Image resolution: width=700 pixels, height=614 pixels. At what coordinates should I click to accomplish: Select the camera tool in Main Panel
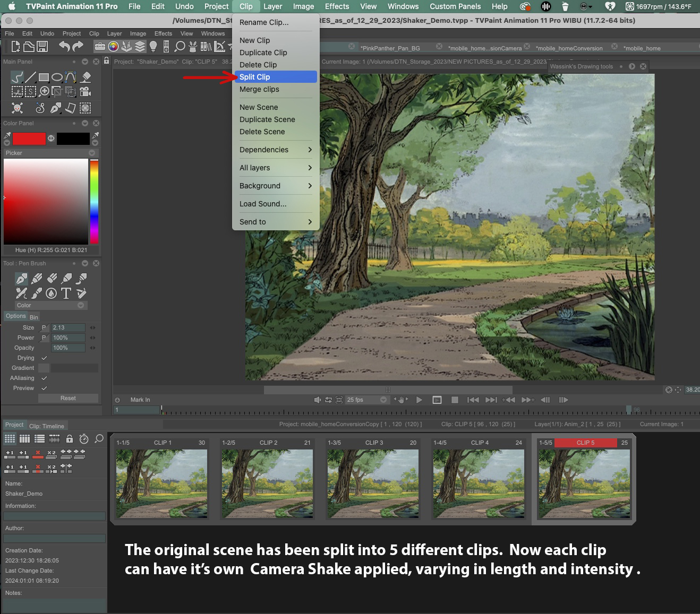(x=86, y=91)
